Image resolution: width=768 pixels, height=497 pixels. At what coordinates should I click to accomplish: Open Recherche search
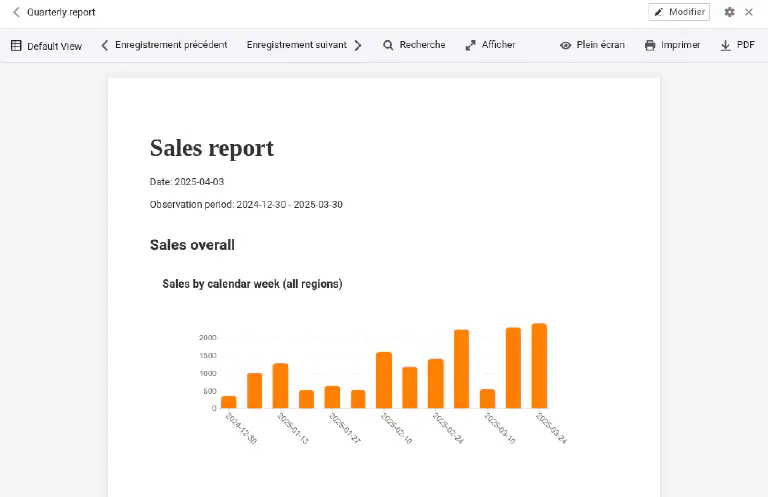coord(414,45)
